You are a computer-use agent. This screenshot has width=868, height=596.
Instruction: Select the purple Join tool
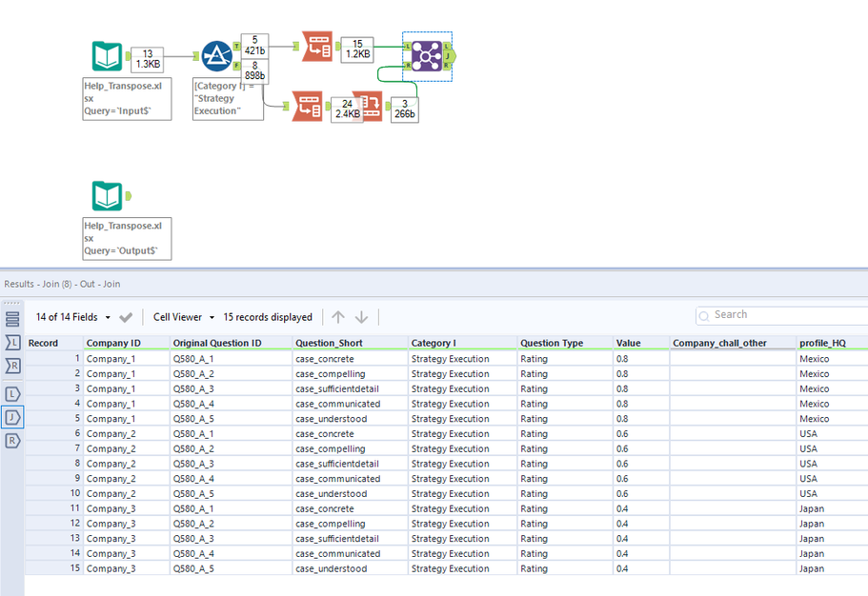point(427,56)
